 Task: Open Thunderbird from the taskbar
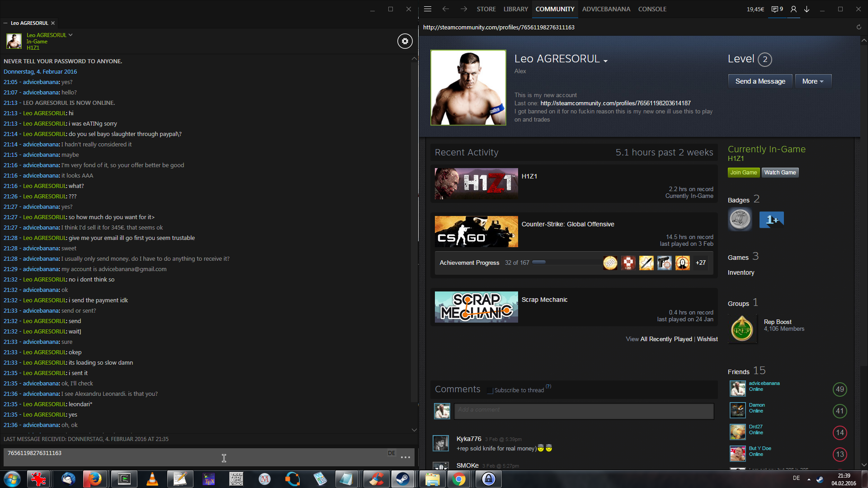click(x=68, y=479)
